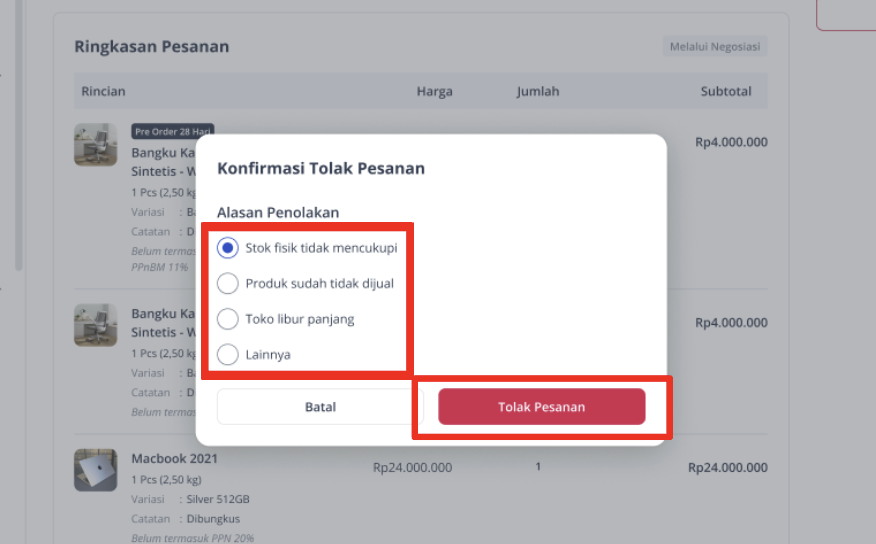The image size is (876, 544).
Task: Click the Subtotal column header
Action: (x=726, y=91)
